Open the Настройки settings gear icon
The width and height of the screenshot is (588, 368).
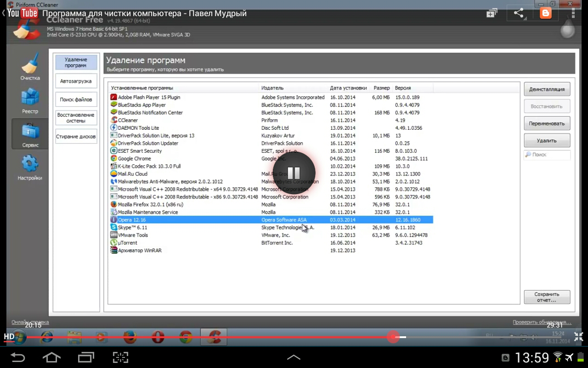coord(30,167)
